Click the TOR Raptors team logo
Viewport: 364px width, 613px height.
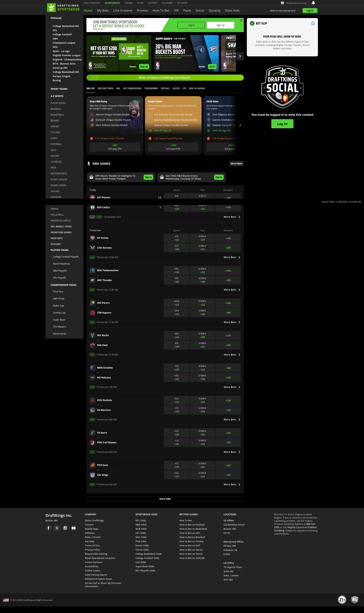[x=93, y=313]
